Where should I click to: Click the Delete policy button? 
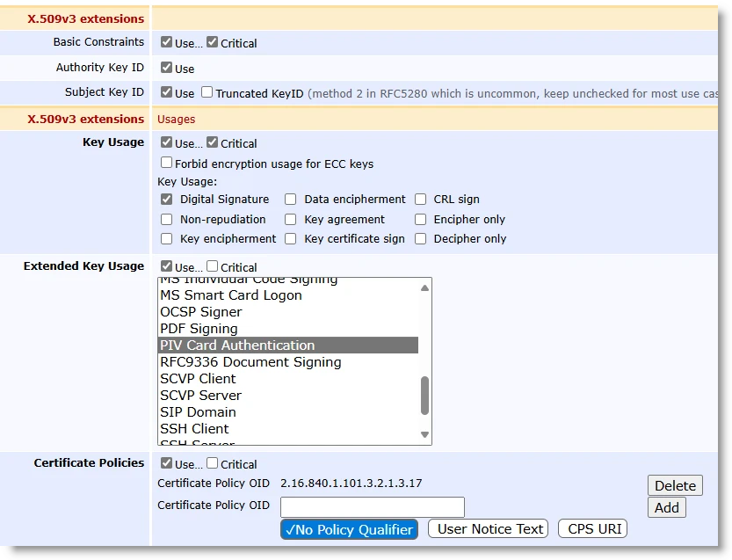pos(675,486)
